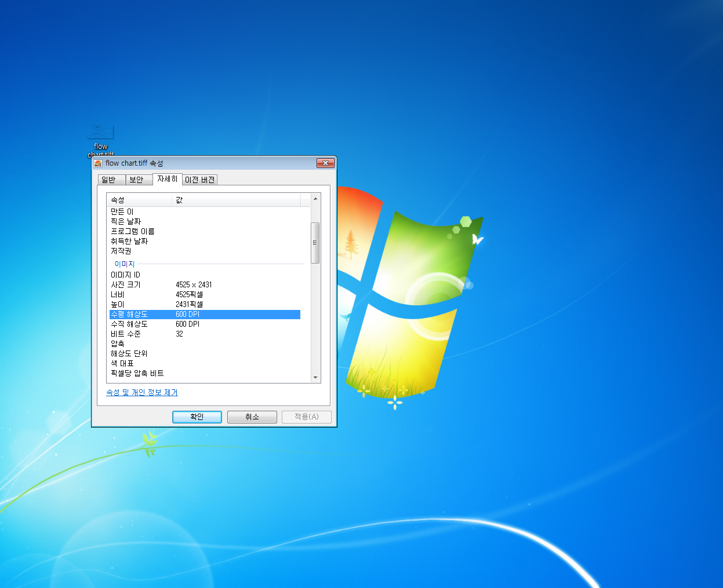Screen dimensions: 723x588
Task: Click the 이미지 section heading
Action: click(124, 264)
